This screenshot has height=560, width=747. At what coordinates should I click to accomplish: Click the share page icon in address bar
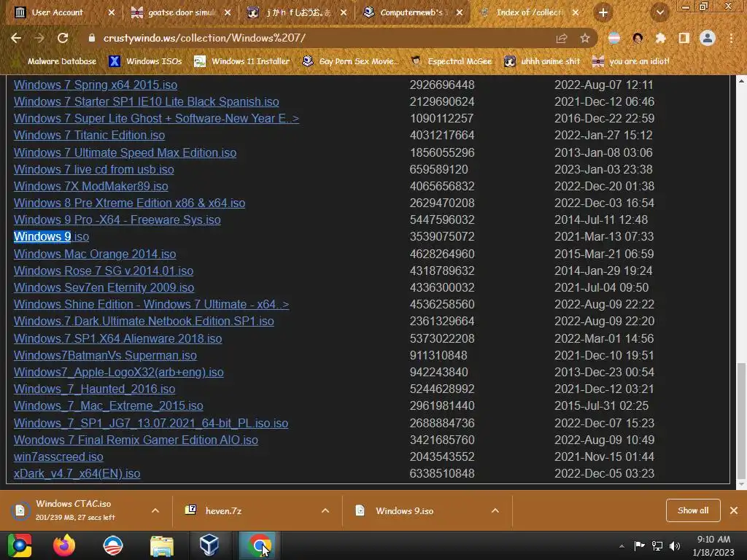click(x=562, y=38)
